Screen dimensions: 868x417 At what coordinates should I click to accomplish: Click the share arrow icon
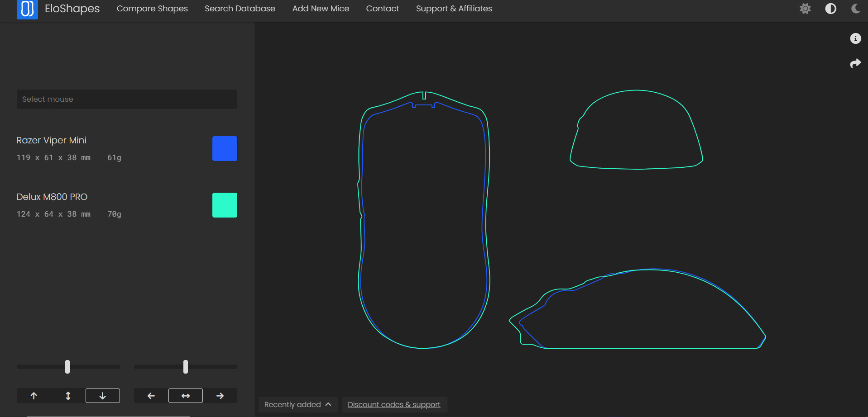pyautogui.click(x=855, y=63)
